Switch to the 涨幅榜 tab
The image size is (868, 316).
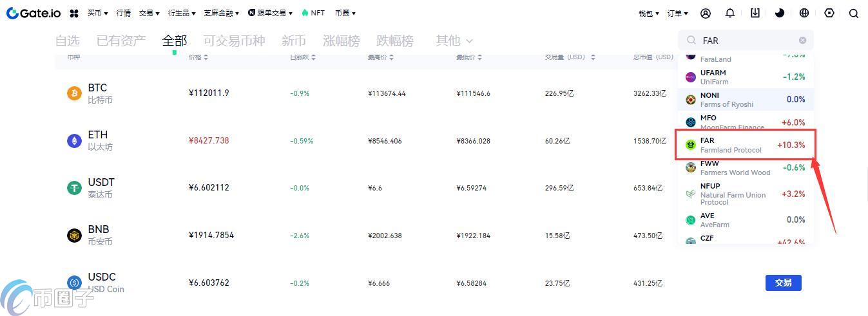pyautogui.click(x=341, y=41)
